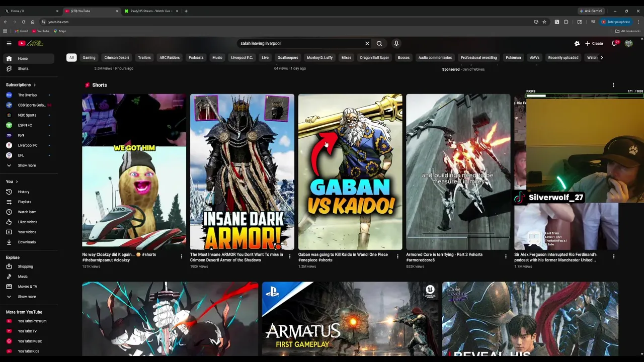The height and width of the screenshot is (362, 644).
Task: Switch to the Pauly315 Stream browser tab
Action: 150,11
